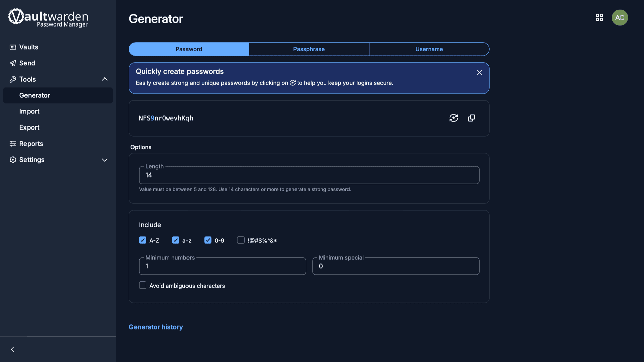Expand the Settings section chevron

tap(105, 160)
